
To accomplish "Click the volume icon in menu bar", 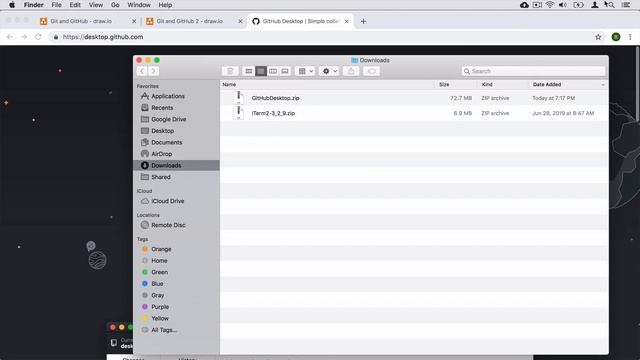I will (x=562, y=5).
